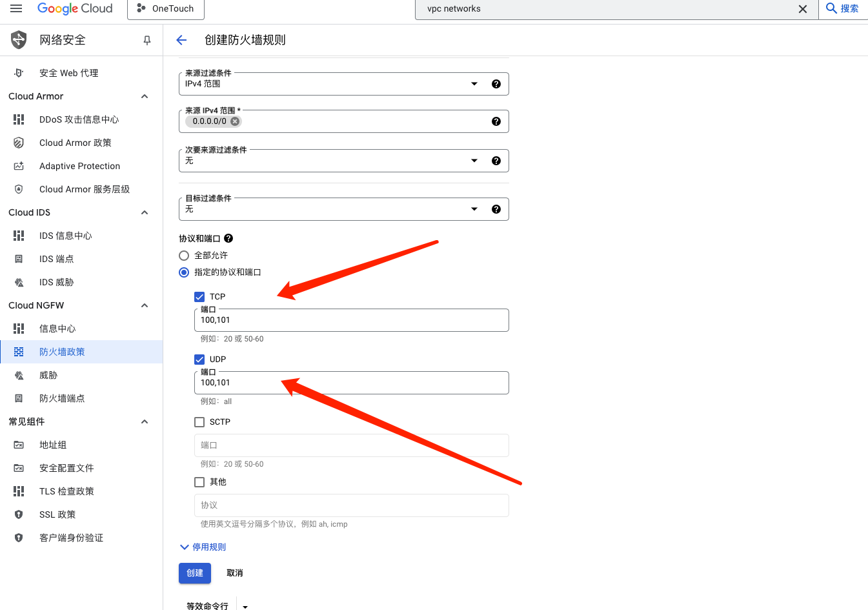Pin the 网络安全 sidebar with pin icon
This screenshot has height=610, width=868.
pos(147,40)
